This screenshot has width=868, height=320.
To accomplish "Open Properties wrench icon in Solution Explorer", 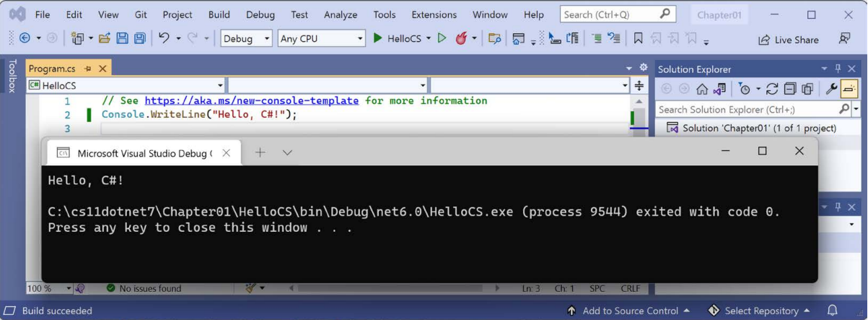I will 831,89.
